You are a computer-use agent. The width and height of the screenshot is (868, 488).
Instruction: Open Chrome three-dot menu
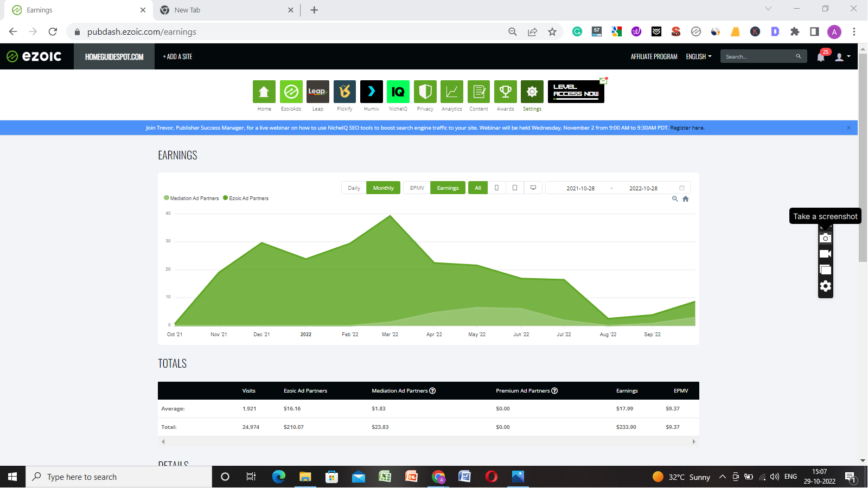[854, 31]
